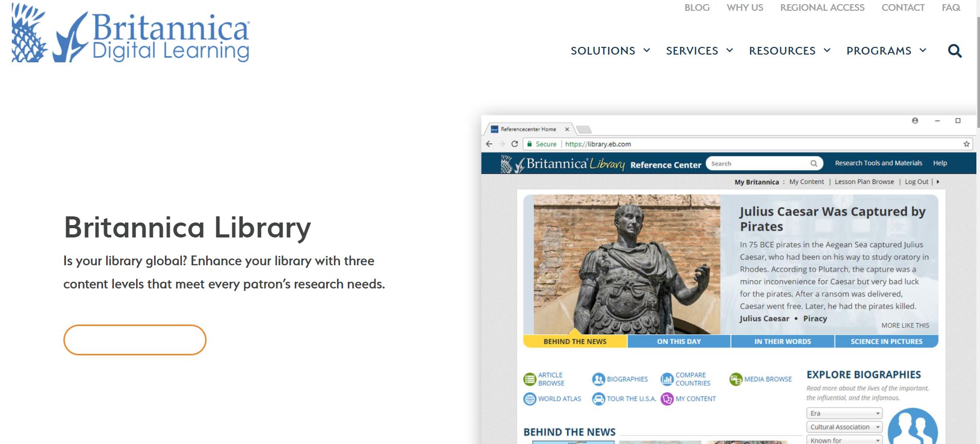Open the Era dropdown
This screenshot has height=444, width=980.
click(844, 413)
